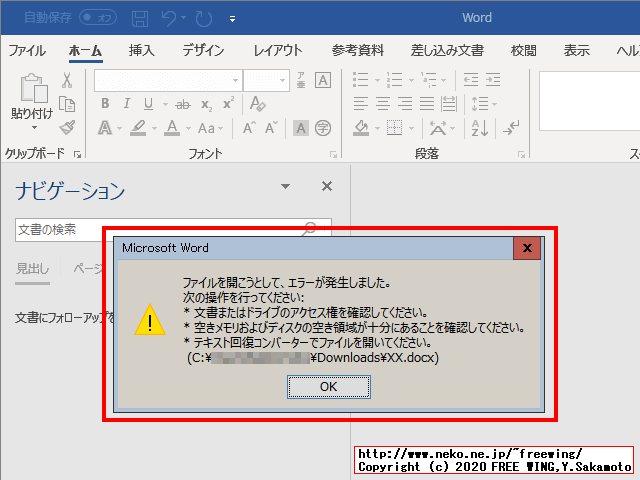640x480 pixels.
Task: Click the Bullets list icon
Action: coord(361,80)
